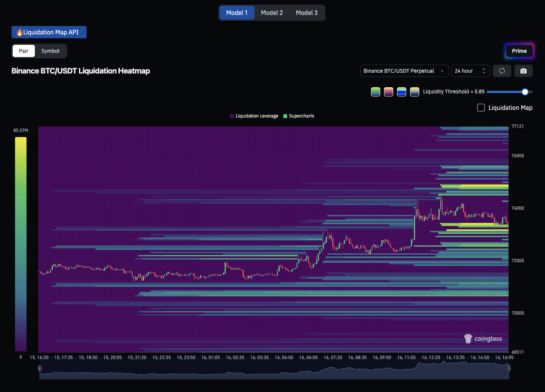Toggle Supercharts legend series
Image resolution: width=545 pixels, height=392 pixels.
click(x=299, y=116)
